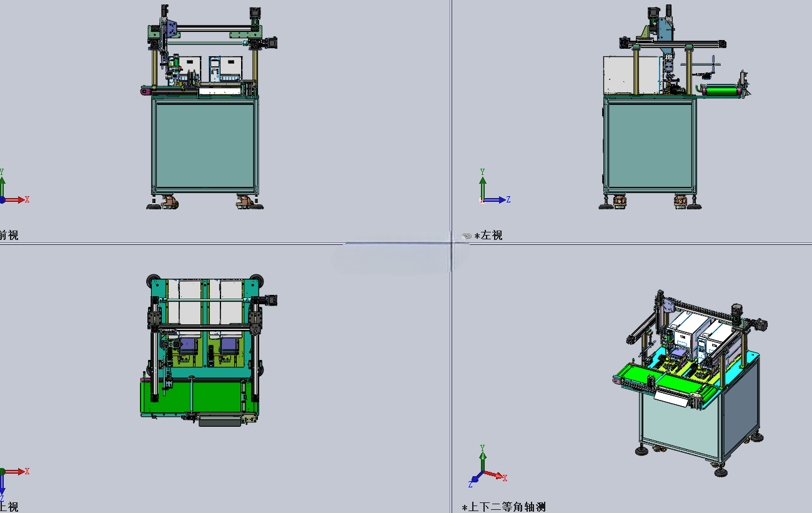Click the YZ axis triad in the left view
The image size is (812, 513).
coord(496,186)
